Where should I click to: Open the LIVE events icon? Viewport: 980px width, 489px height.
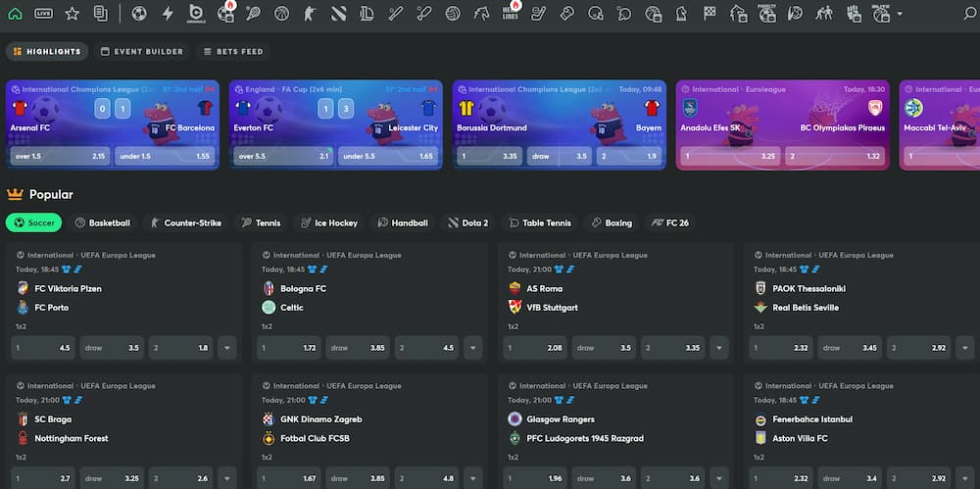(44, 14)
